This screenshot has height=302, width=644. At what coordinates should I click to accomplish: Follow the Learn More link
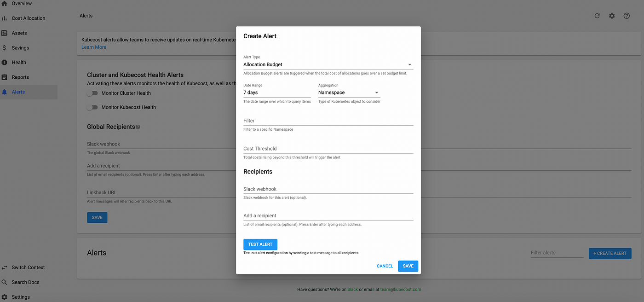point(94,47)
